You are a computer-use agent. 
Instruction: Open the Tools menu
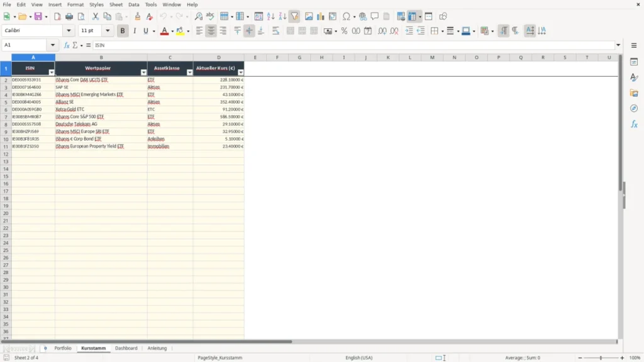pos(151,4)
